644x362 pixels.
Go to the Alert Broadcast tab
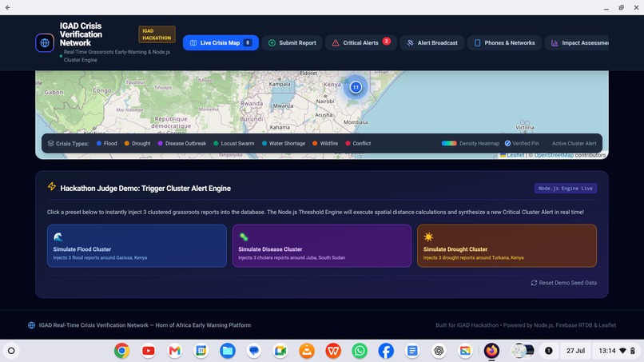click(x=432, y=42)
